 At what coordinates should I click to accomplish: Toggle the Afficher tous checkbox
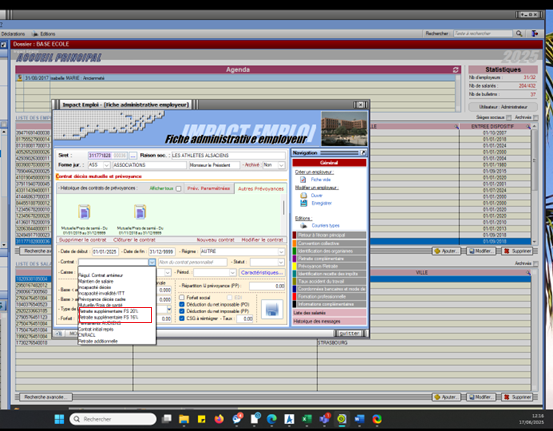(x=178, y=189)
